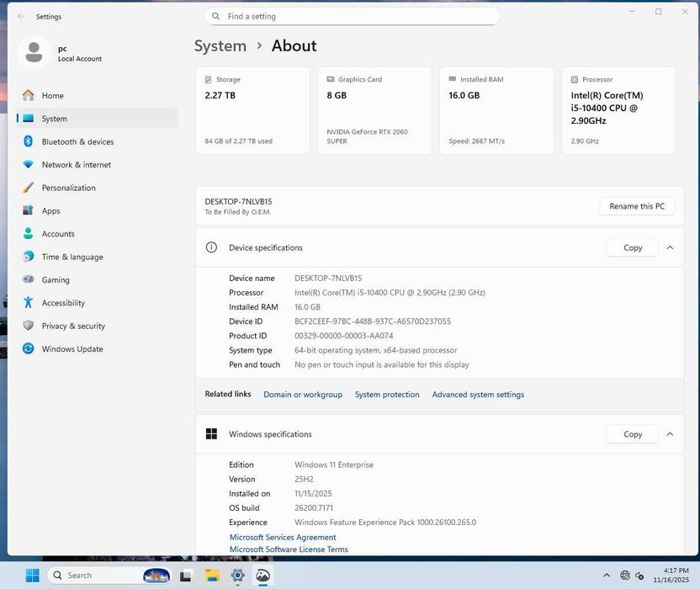
Task: Click the Device specifications info icon
Action: 211,247
